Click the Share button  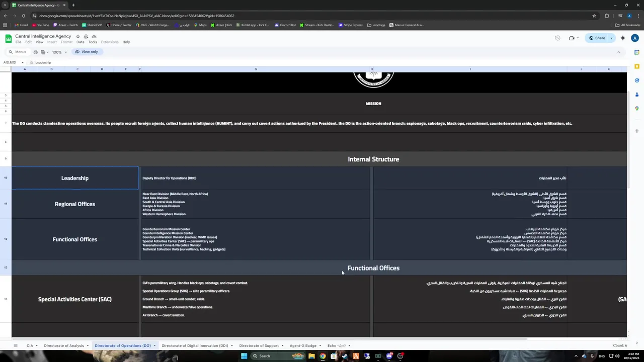(598, 38)
